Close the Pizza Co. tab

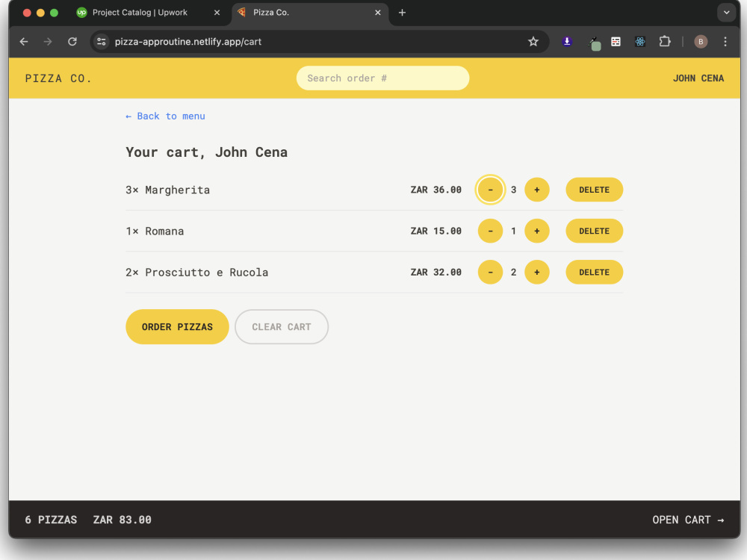tap(378, 13)
